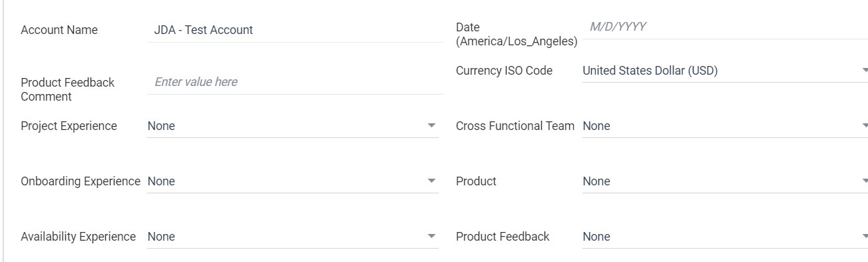The height and width of the screenshot is (262, 868).
Task: Expand the Onboarding Experience dropdown arrow
Action: click(431, 181)
